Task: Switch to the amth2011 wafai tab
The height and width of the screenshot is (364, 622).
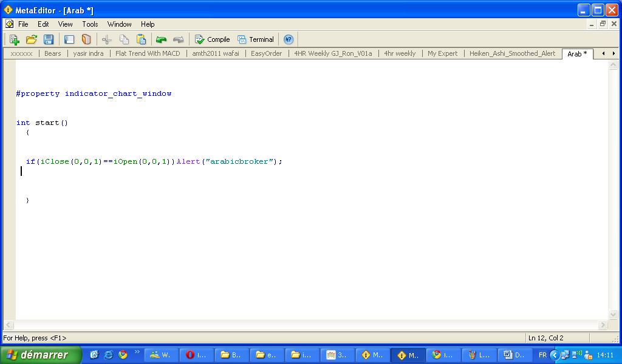Action: (x=216, y=53)
